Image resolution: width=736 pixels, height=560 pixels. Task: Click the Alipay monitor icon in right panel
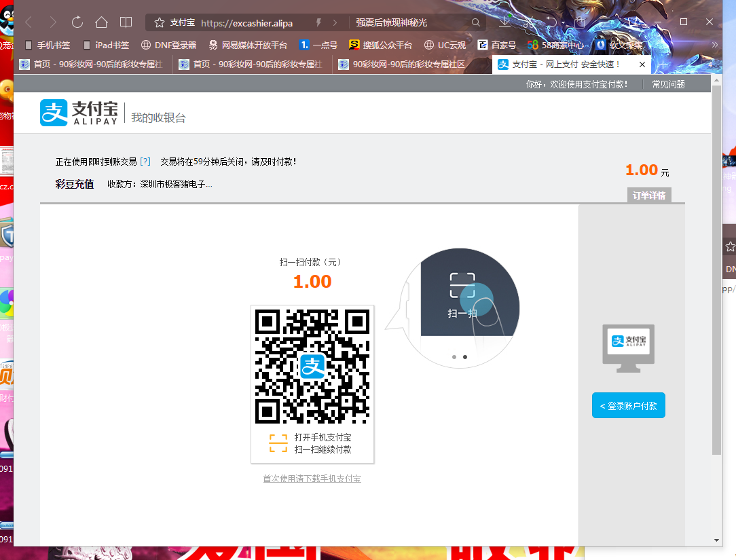pos(629,348)
